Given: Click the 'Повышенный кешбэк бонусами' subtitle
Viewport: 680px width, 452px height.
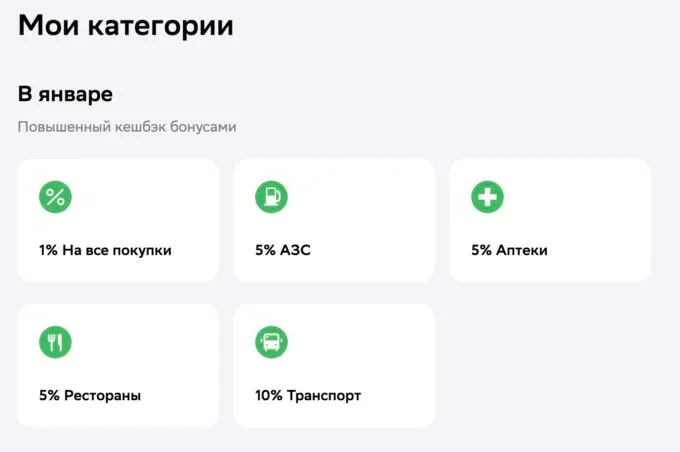Looking at the screenshot, I should (x=127, y=127).
